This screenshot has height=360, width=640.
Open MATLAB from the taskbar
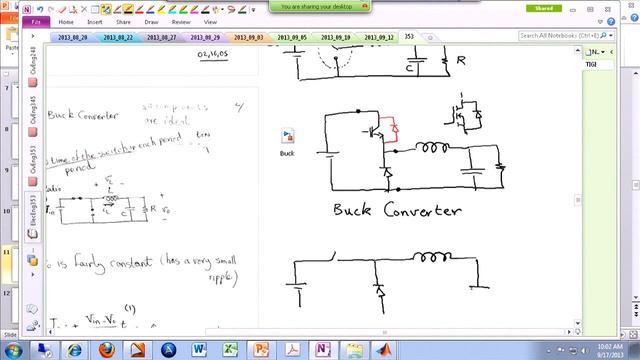[384, 350]
